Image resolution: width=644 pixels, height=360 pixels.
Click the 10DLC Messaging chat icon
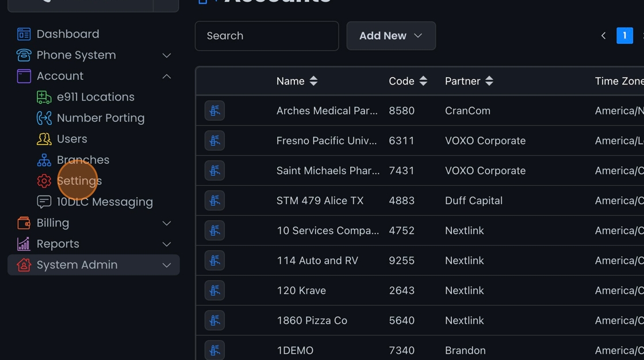(x=44, y=202)
